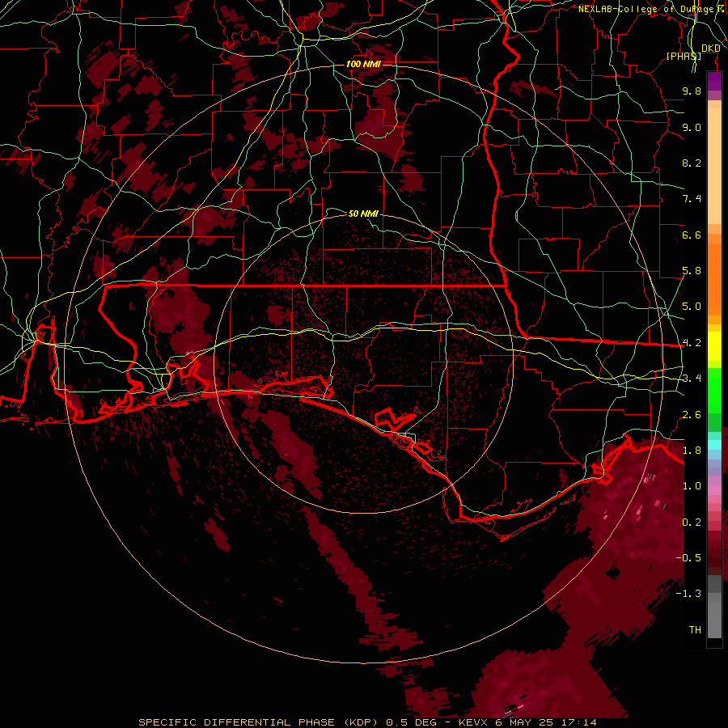
Task: Click the 7.4 value on color scale
Action: [x=692, y=199]
